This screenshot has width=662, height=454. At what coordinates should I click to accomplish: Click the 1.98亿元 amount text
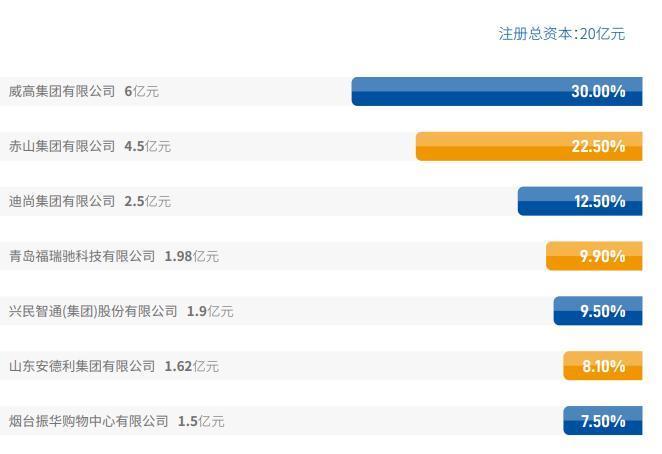coord(192,256)
